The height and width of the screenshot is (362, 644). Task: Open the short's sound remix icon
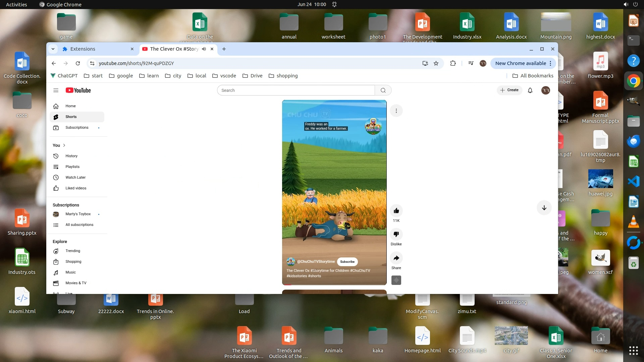click(396, 280)
